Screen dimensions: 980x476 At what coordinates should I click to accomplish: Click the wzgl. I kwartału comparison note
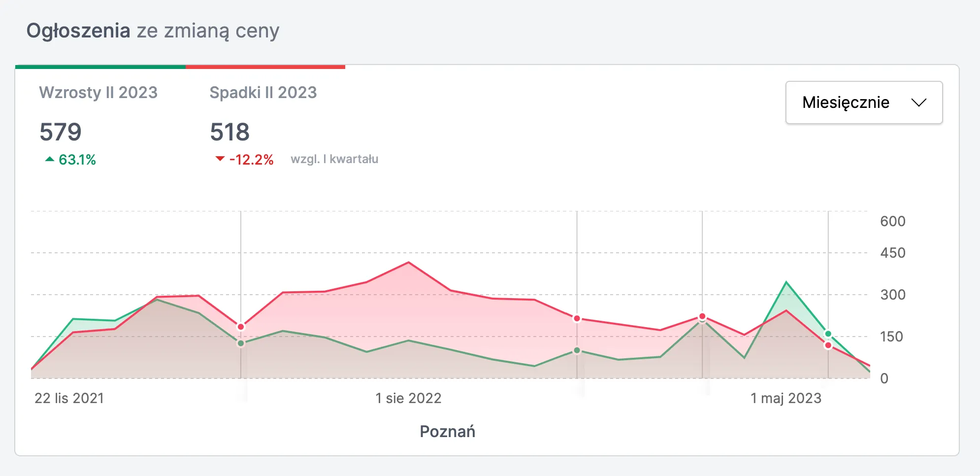tap(334, 159)
